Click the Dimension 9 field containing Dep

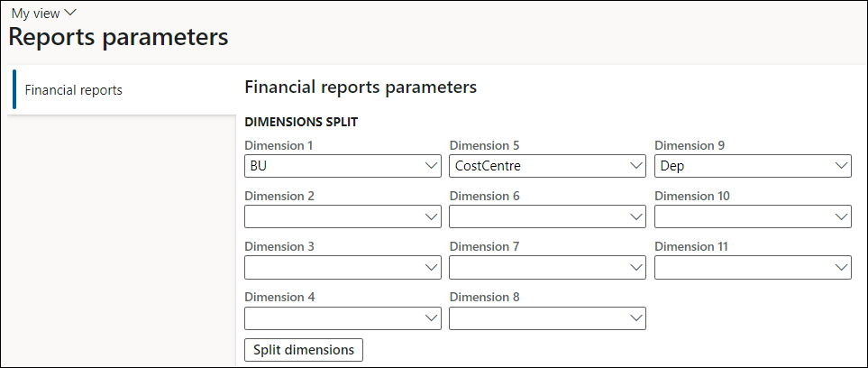click(739, 166)
